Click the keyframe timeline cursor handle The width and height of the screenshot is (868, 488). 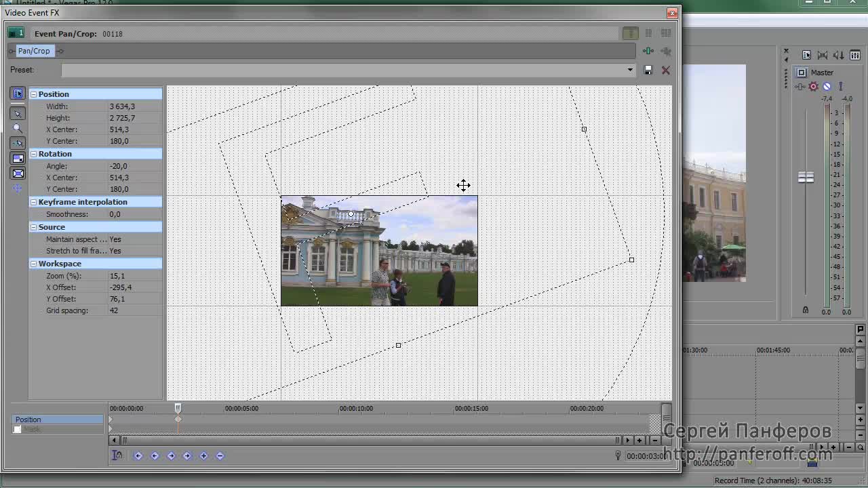tap(178, 408)
